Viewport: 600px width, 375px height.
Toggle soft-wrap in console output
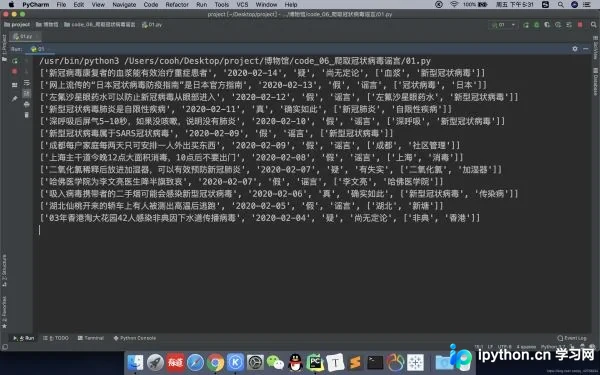coord(26,83)
